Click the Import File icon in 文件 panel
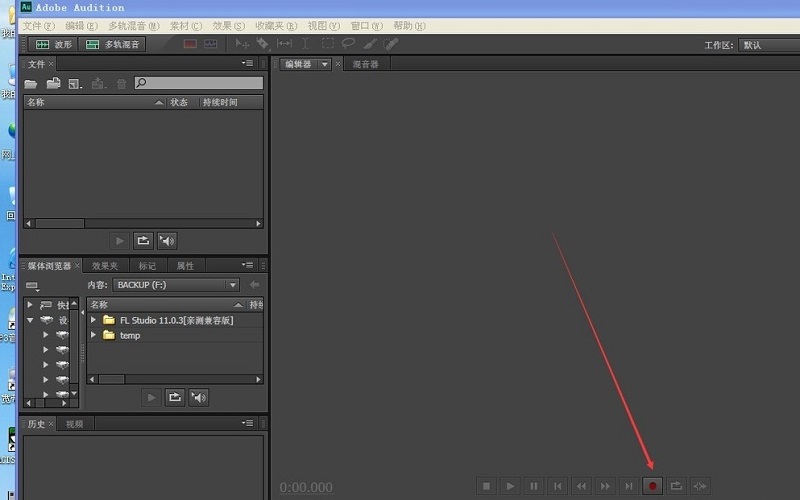The image size is (800, 500). [x=53, y=83]
